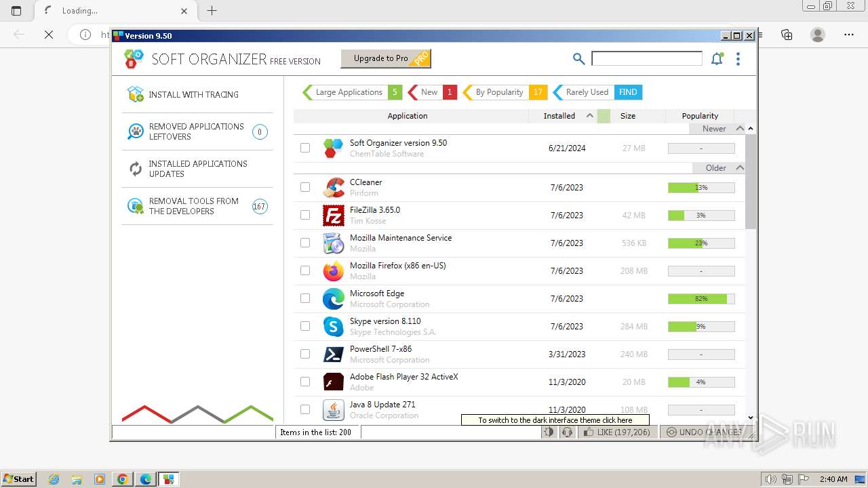The image size is (868, 488).
Task: Check the FileZilla 3.65.0 checkbox
Action: pos(305,215)
